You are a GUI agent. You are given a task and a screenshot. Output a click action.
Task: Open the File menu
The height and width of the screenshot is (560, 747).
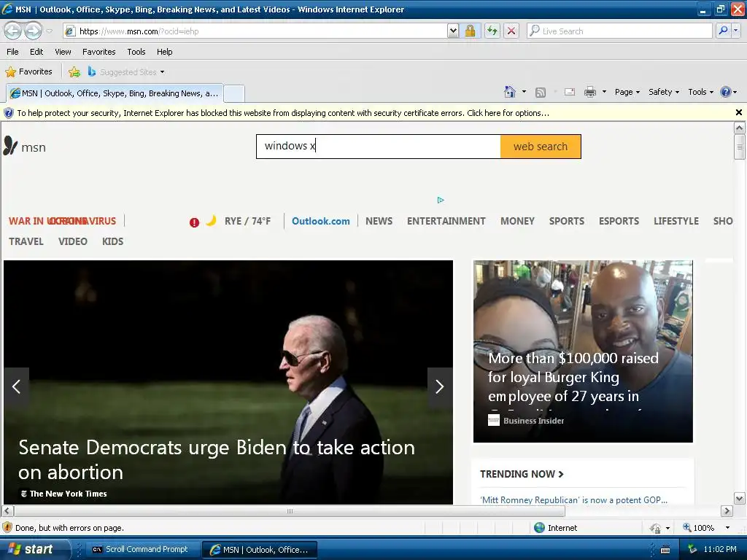pyautogui.click(x=13, y=52)
